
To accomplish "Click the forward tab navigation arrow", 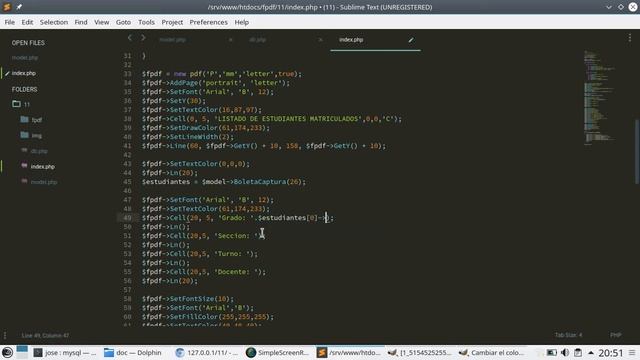I will click(x=143, y=38).
